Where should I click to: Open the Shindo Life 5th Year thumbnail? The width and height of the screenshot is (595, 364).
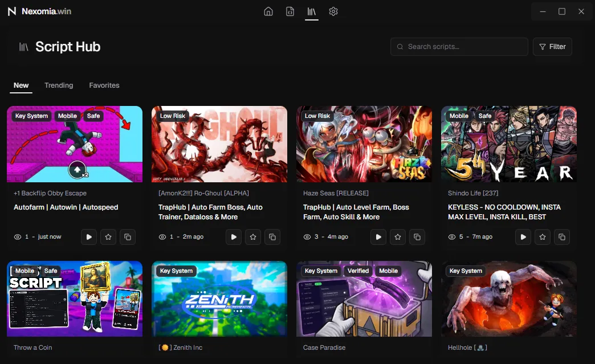click(509, 144)
